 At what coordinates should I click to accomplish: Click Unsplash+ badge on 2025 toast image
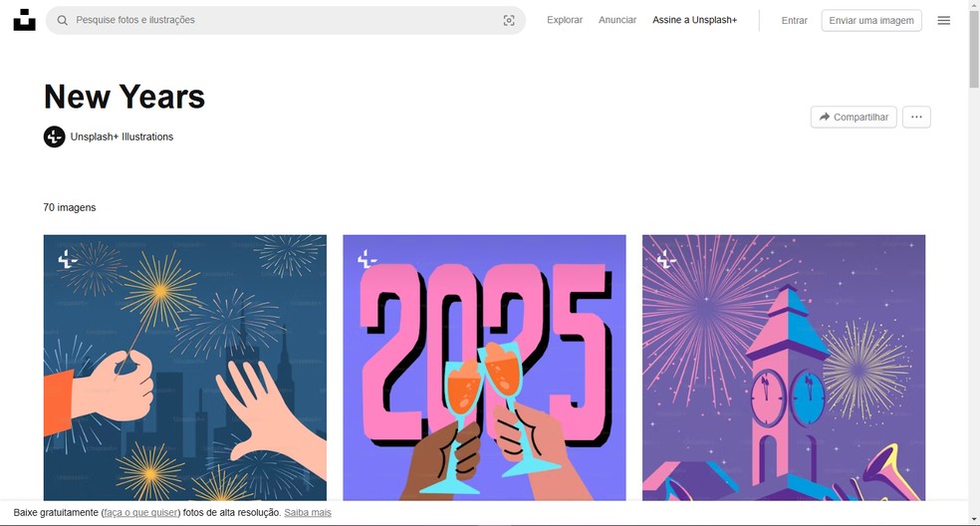click(367, 259)
